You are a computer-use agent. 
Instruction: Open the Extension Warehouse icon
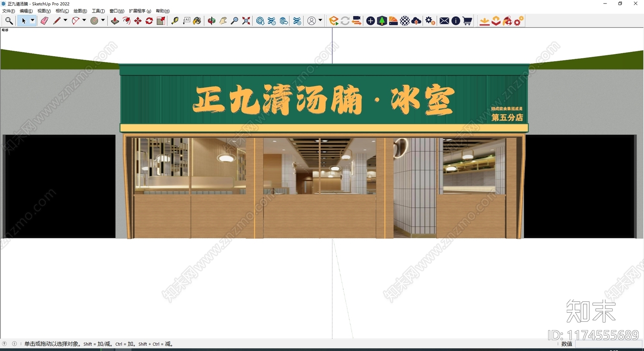click(x=272, y=21)
